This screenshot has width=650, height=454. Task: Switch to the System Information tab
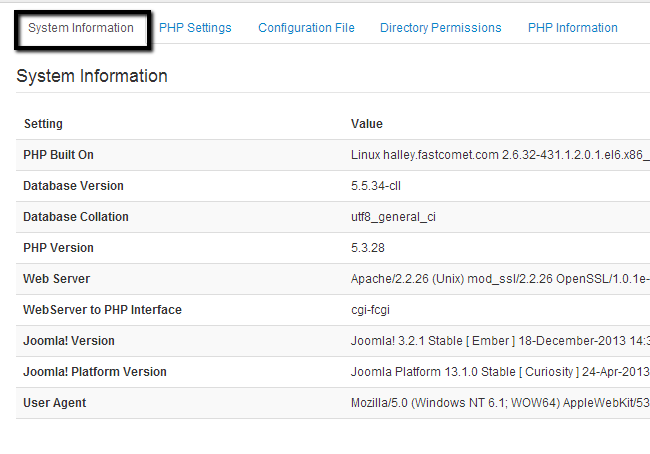[81, 28]
